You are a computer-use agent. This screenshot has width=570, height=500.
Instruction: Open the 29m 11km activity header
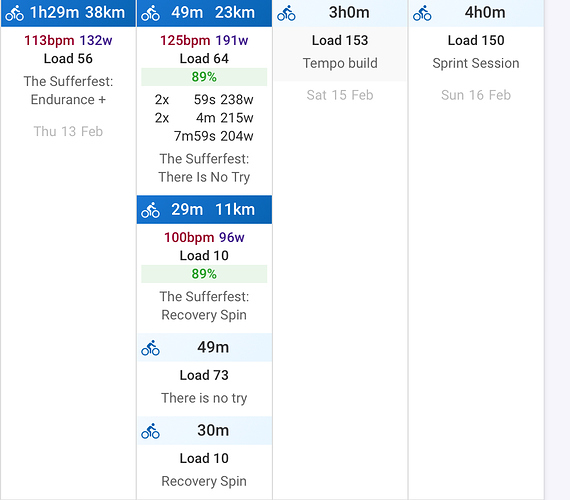tap(204, 210)
